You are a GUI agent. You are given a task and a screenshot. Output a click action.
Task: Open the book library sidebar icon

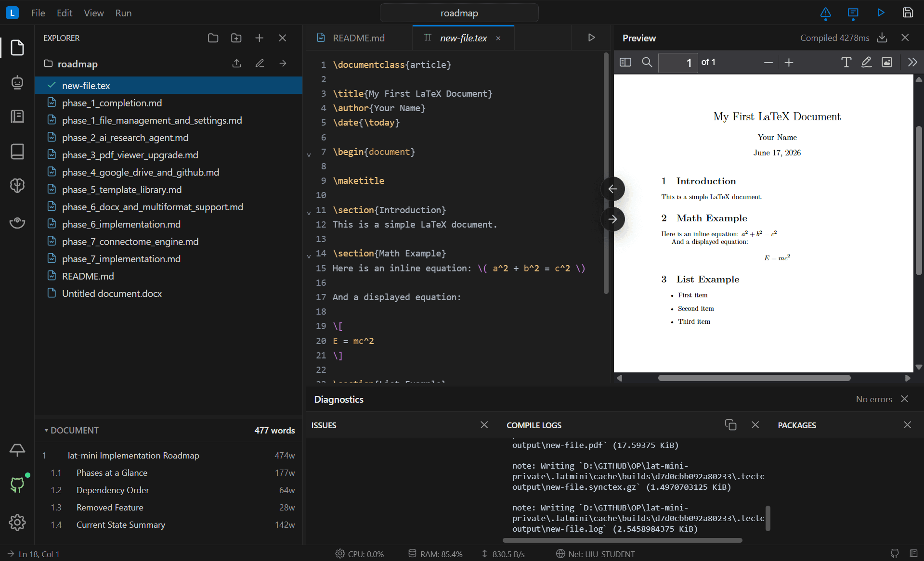click(x=17, y=151)
